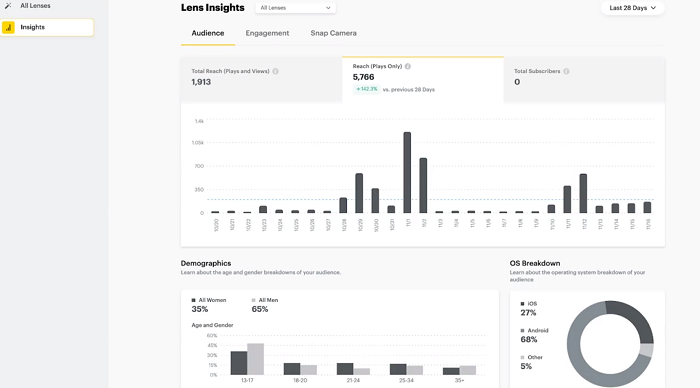Click the Android legend swatch

click(x=522, y=330)
